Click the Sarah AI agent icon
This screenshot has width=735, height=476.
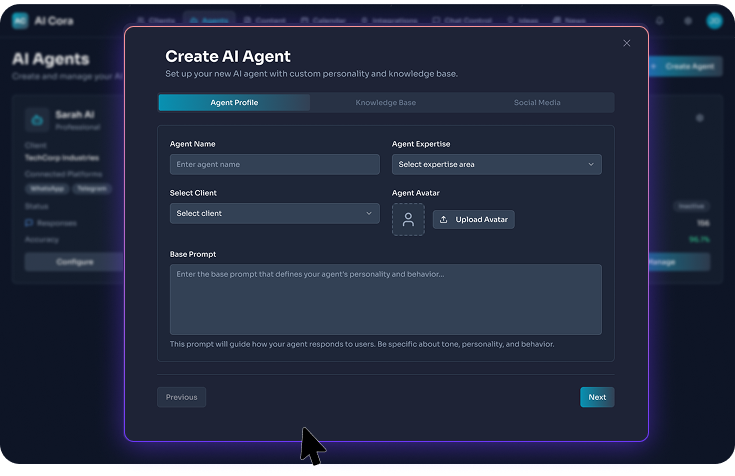coord(38,120)
